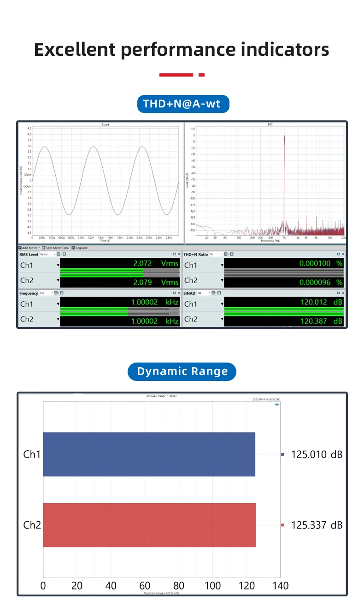Close the THD+N Ratio meter panel
364x607 pixels.
coord(343,254)
